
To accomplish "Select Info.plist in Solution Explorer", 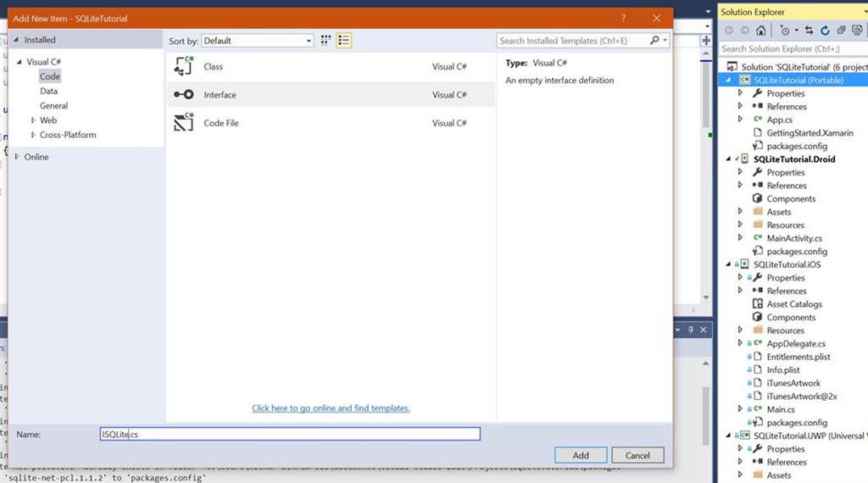I will tap(782, 369).
